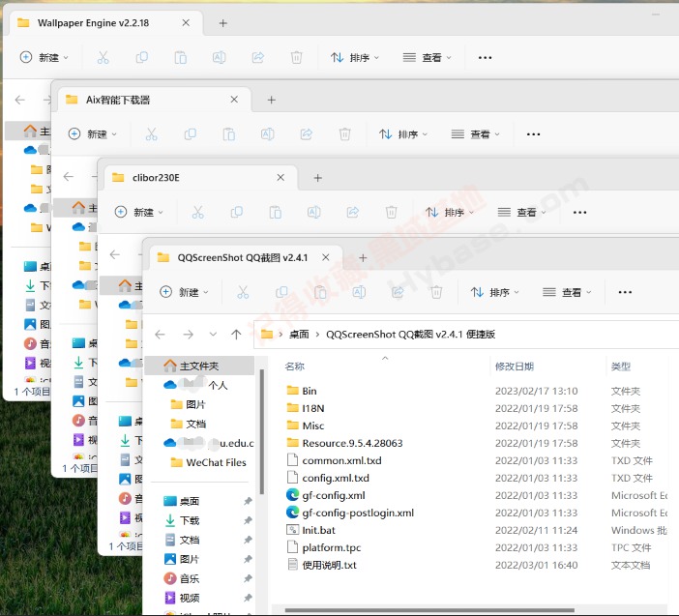679x616 pixels.
Task: Click Share icon in clibor230E window
Action: [352, 213]
